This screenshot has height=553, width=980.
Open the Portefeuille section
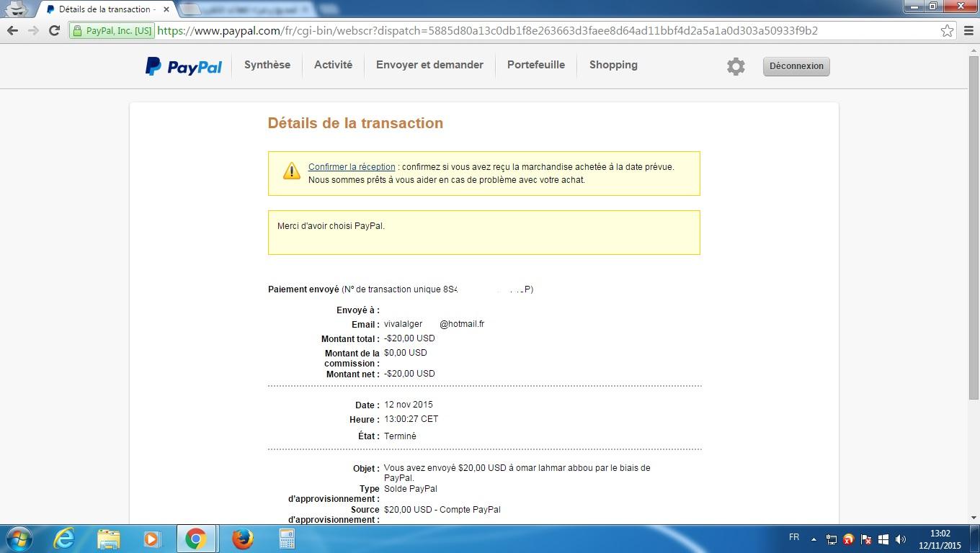[x=536, y=65]
